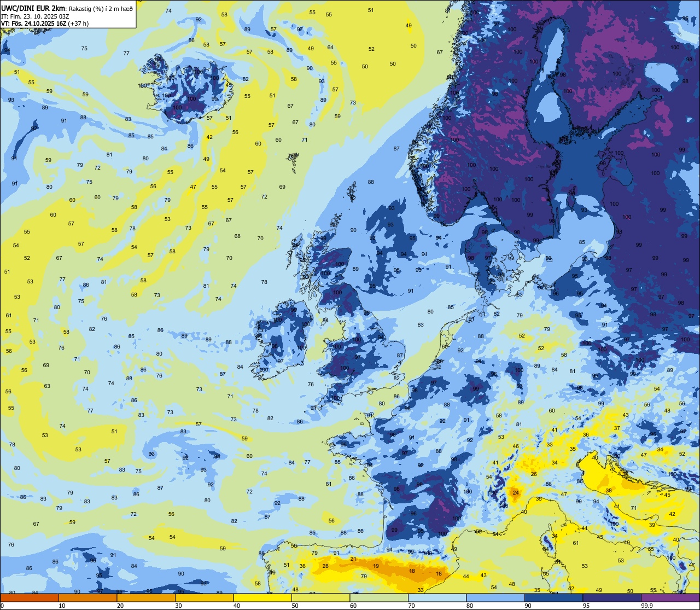Select the 30–40 golden legend swatch
This screenshot has width=700, height=610.
coord(204,598)
